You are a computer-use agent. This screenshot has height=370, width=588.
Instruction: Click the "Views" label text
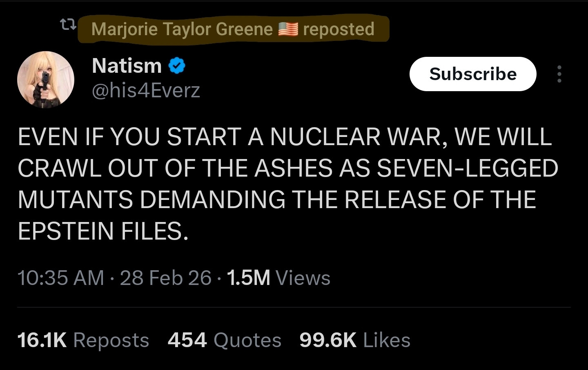[x=303, y=278]
